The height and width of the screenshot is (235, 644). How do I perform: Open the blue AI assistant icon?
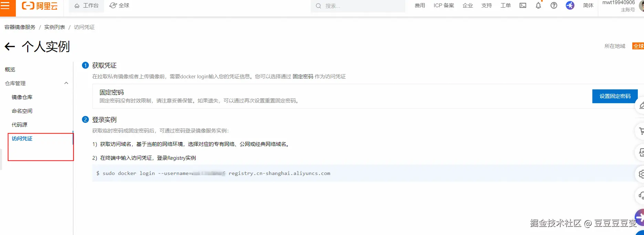570,6
